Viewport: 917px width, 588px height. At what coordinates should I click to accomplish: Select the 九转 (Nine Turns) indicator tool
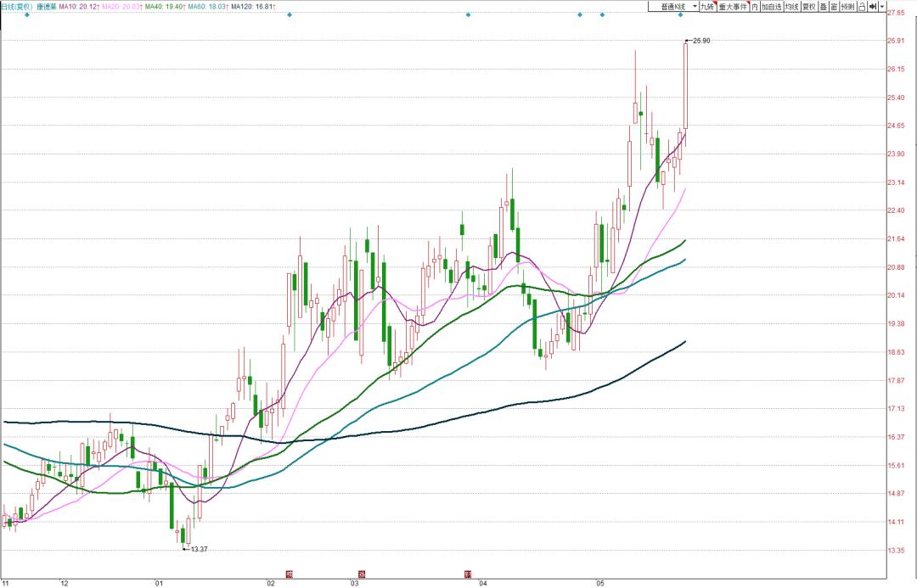pos(706,4)
